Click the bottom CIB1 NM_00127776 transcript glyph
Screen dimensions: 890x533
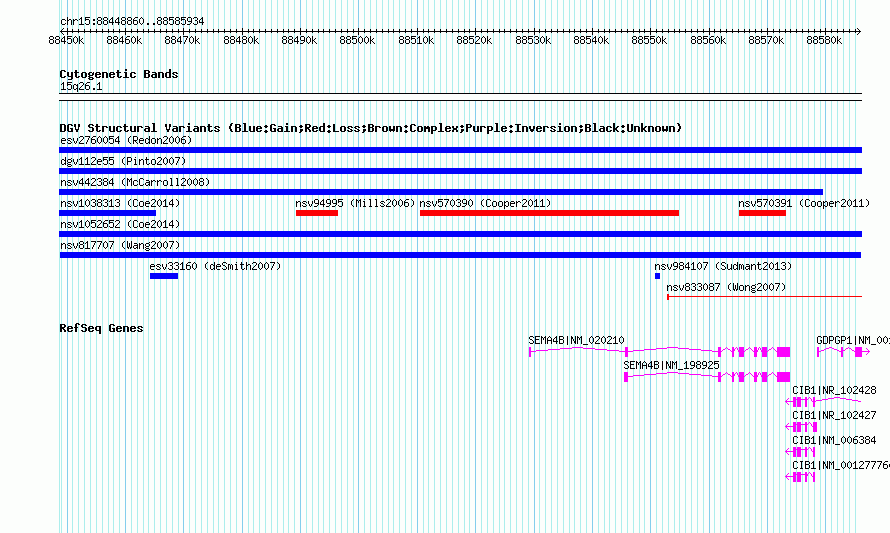click(800, 477)
